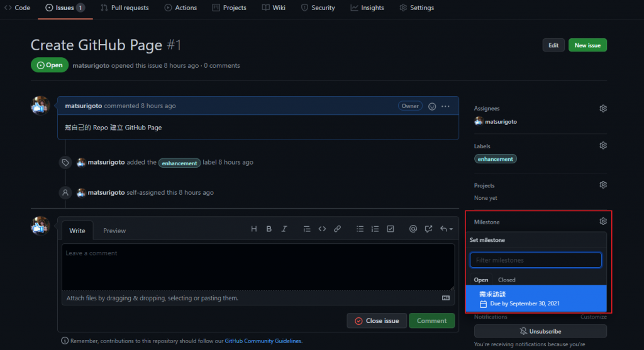Image resolution: width=644 pixels, height=350 pixels.
Task: Open Assignees gear settings
Action: tap(603, 108)
